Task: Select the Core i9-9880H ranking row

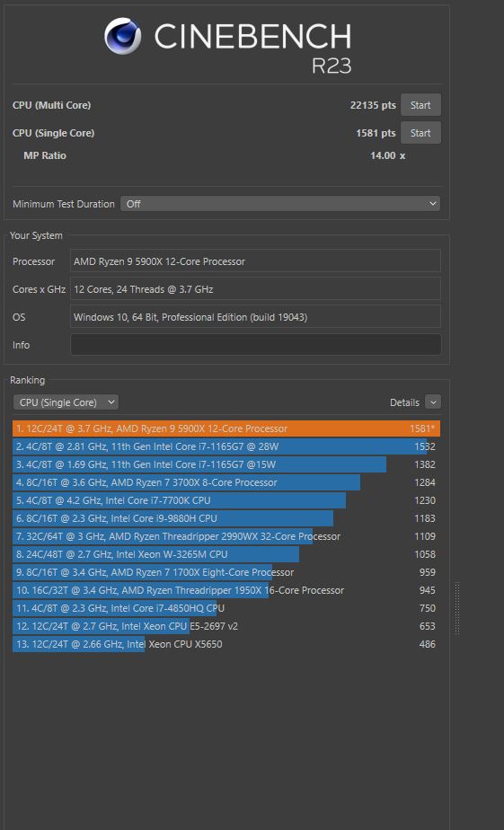Action: coord(226,519)
